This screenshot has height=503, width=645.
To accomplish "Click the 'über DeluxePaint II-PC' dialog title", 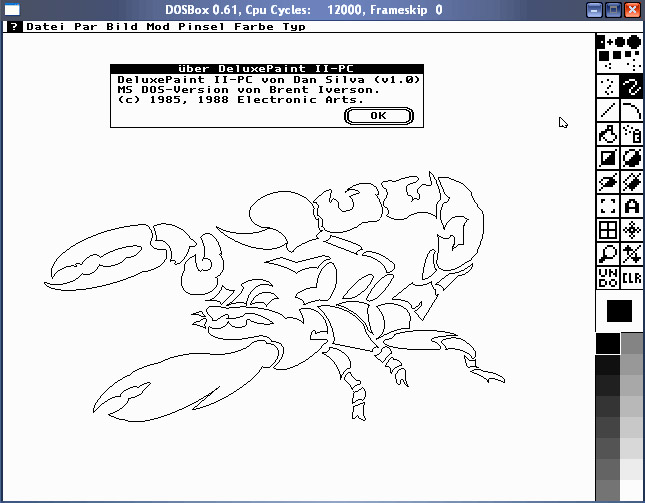I will (266, 69).
